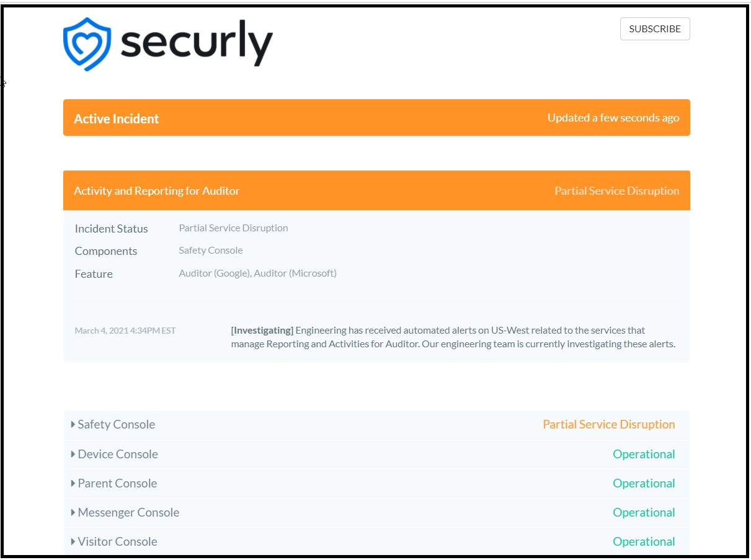Image resolution: width=751 pixels, height=560 pixels.
Task: Expand Visitor Console triangle arrow
Action: [73, 541]
